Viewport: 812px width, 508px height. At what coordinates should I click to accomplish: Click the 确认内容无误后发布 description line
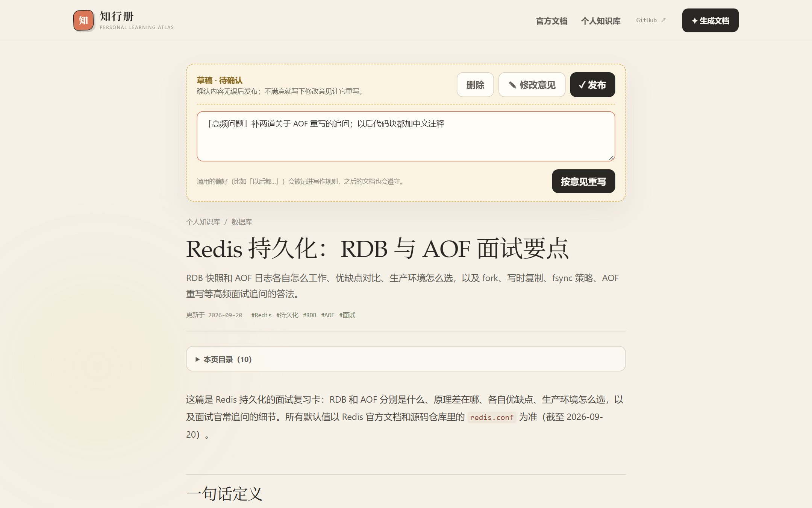[x=281, y=91]
